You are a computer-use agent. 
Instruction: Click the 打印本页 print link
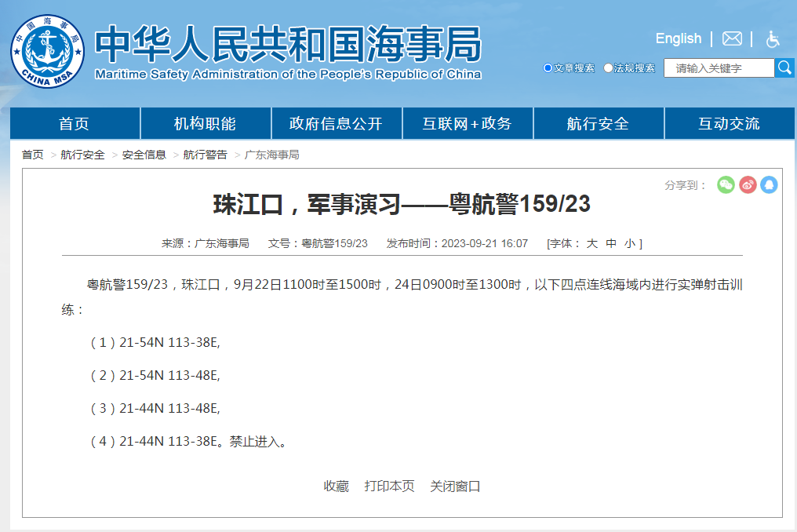389,486
